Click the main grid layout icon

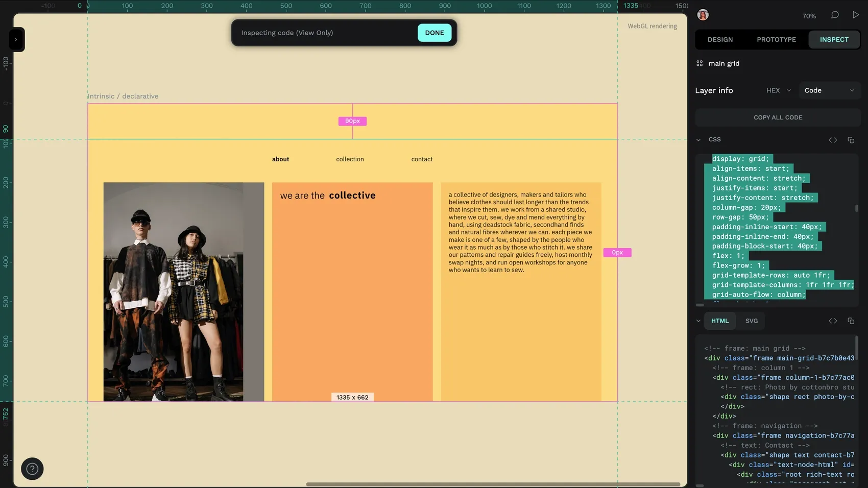click(x=700, y=63)
